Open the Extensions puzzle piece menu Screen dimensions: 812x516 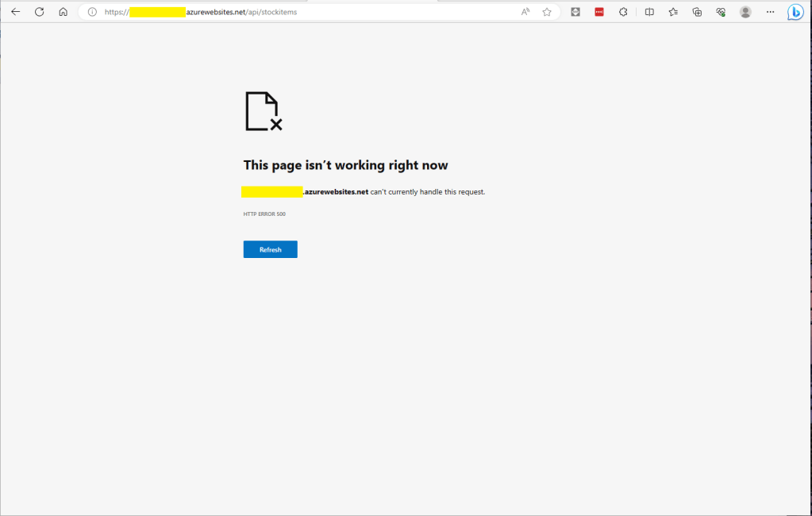point(623,12)
